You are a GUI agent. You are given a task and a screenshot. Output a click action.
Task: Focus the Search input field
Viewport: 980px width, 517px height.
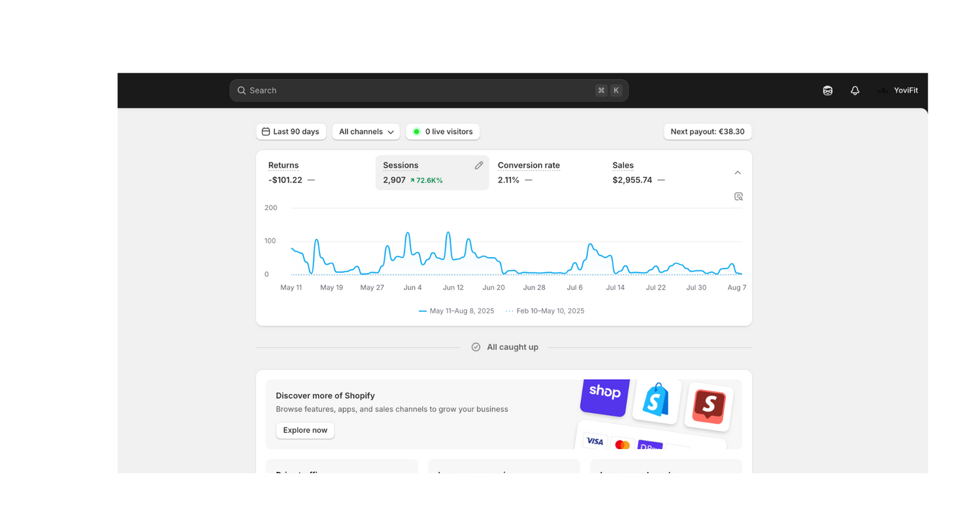click(x=418, y=91)
